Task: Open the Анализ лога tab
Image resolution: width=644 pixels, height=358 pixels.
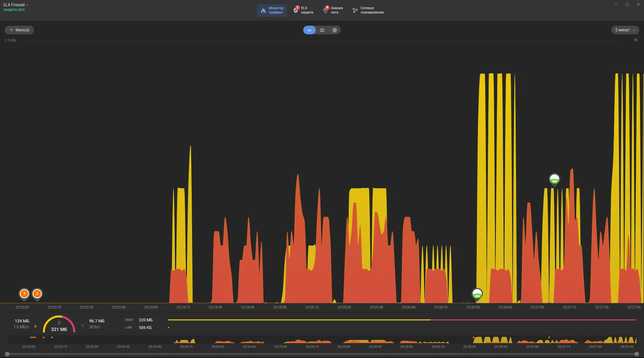Action: tap(333, 10)
